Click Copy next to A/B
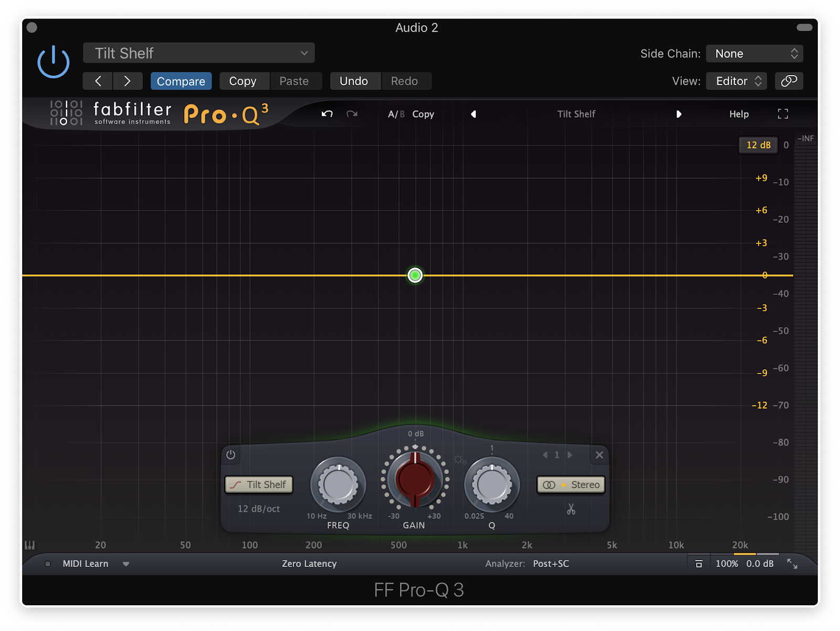This screenshot has height=631, width=840. coord(423,114)
